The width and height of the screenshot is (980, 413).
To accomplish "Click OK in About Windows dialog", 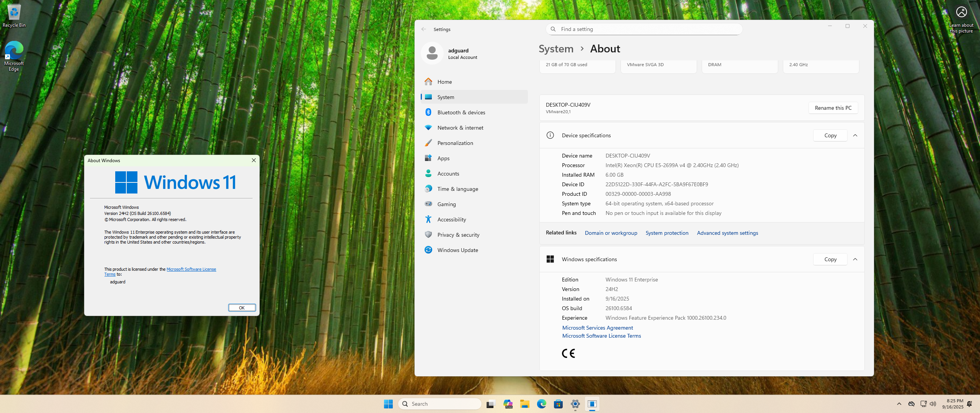I will (242, 308).
